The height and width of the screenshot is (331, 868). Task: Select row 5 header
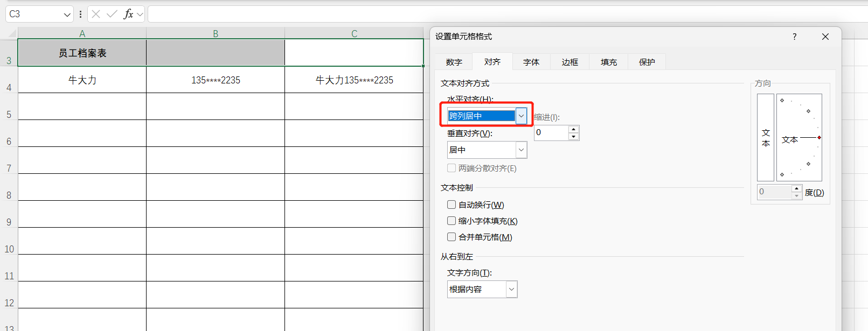coord(9,107)
